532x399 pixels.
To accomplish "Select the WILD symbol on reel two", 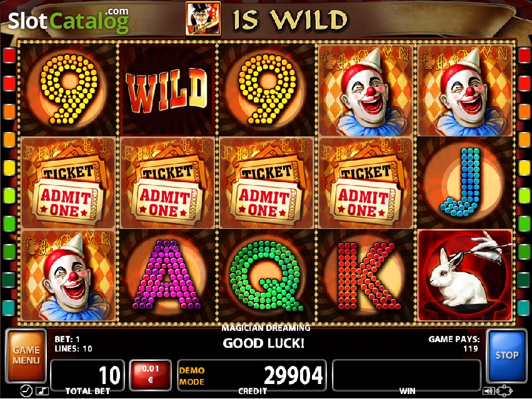I will click(x=167, y=89).
